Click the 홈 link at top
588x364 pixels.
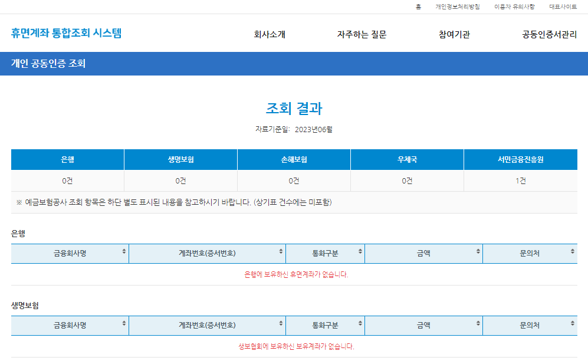418,6
